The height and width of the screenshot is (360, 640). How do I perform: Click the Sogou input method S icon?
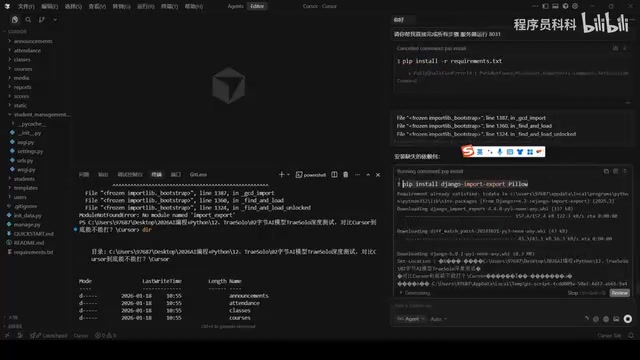click(468, 151)
